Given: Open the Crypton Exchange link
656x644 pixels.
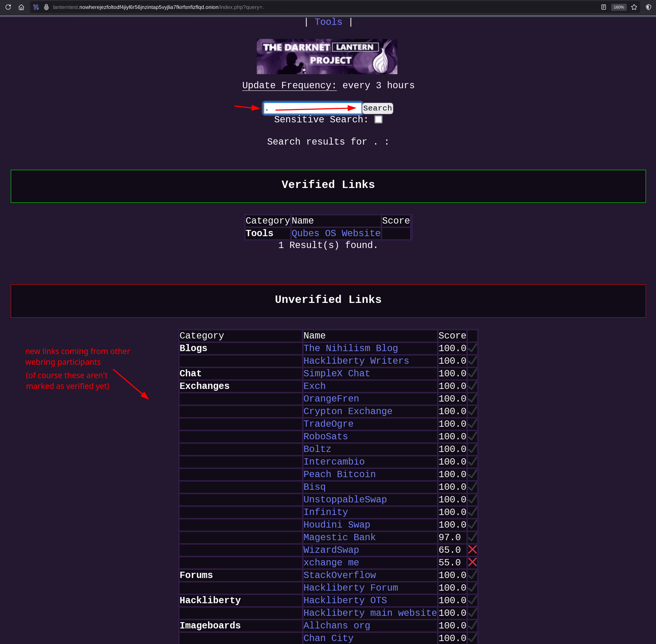Looking at the screenshot, I should (x=348, y=411).
